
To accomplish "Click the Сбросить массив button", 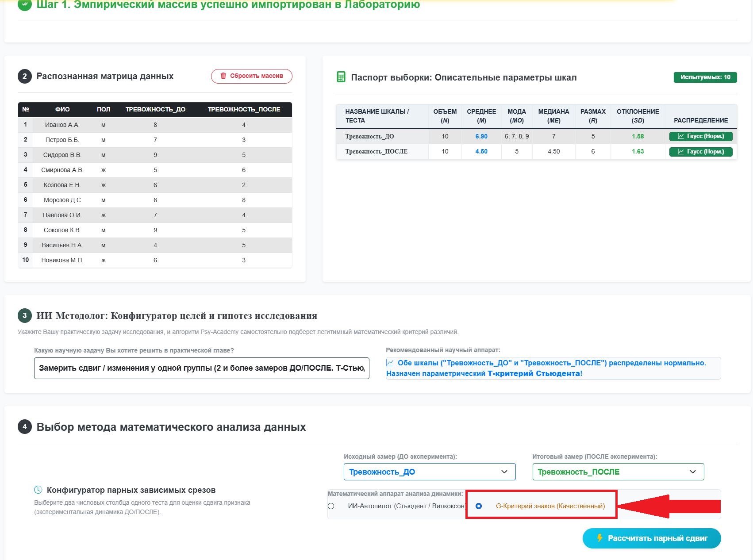I will pyautogui.click(x=252, y=76).
